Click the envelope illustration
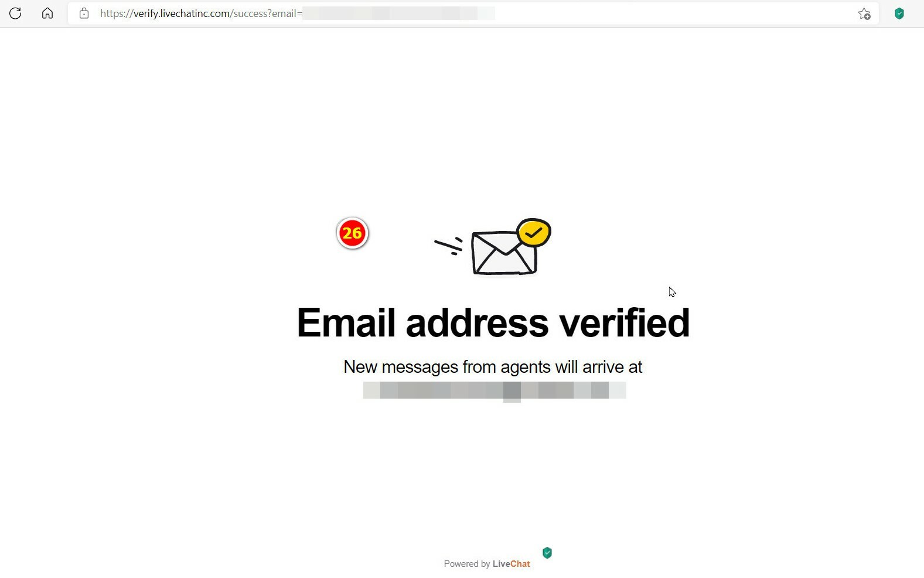 (x=504, y=253)
